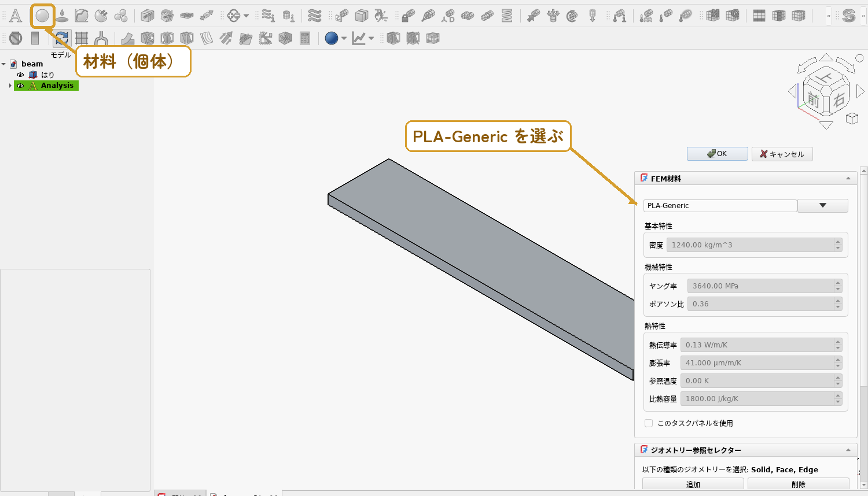Viewport: 868px width, 496px height.
Task: Select the Analysis item in tree
Action: tap(57, 86)
